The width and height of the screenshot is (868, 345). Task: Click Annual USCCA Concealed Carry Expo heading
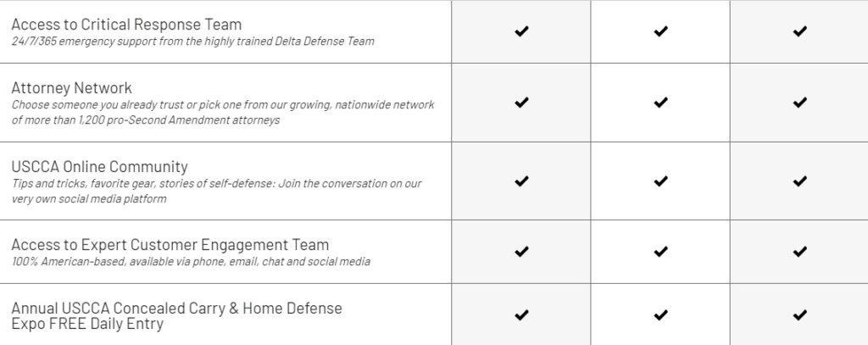pos(176,315)
